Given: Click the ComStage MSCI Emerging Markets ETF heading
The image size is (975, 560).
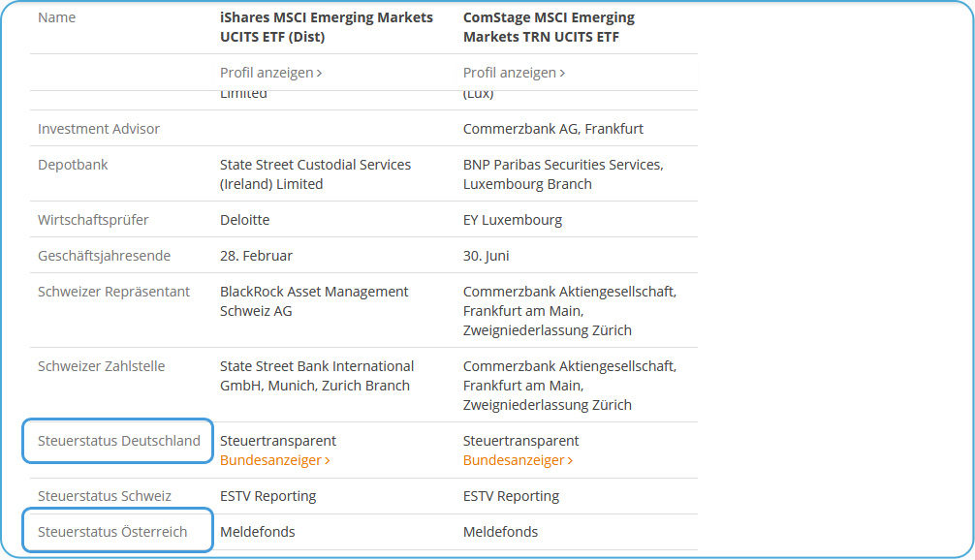Looking at the screenshot, I should pyautogui.click(x=549, y=27).
